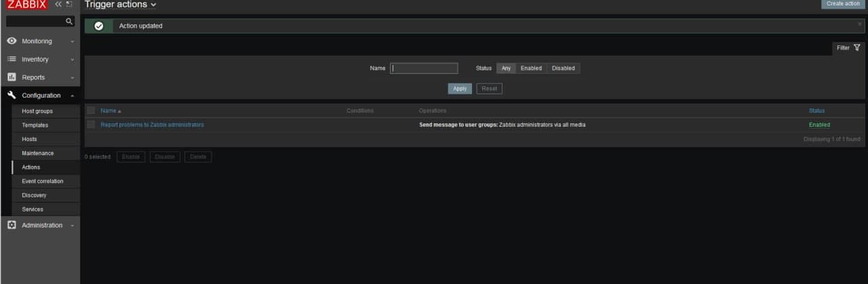Click the "0 selected" text
Image resolution: width=868 pixels, height=284 pixels.
coord(98,157)
